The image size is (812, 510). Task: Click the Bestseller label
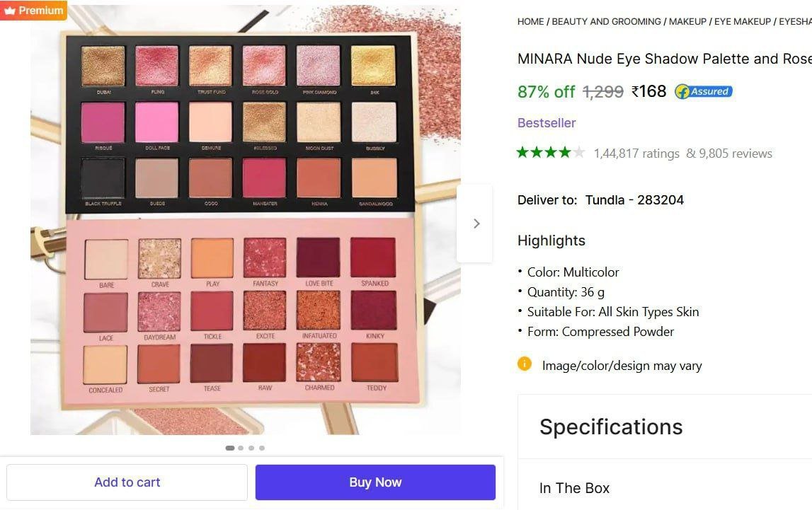pyautogui.click(x=547, y=122)
